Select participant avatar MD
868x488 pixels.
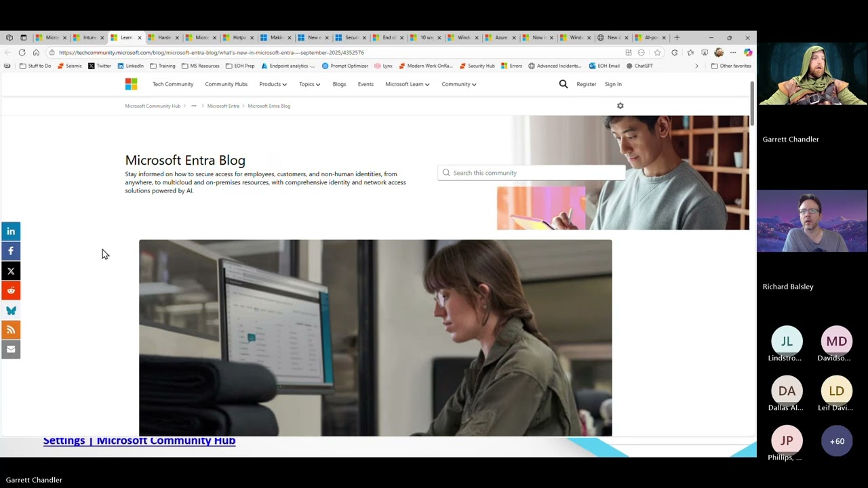pyautogui.click(x=837, y=342)
